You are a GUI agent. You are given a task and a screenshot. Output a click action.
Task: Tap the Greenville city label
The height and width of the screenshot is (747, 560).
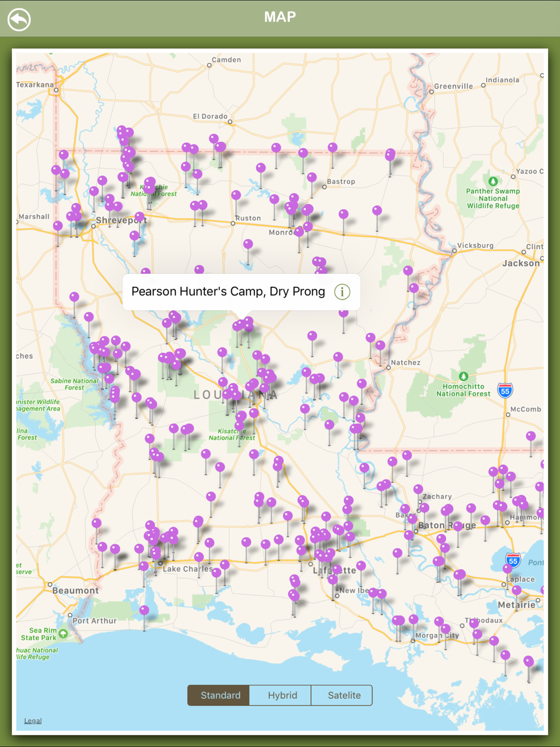click(454, 86)
